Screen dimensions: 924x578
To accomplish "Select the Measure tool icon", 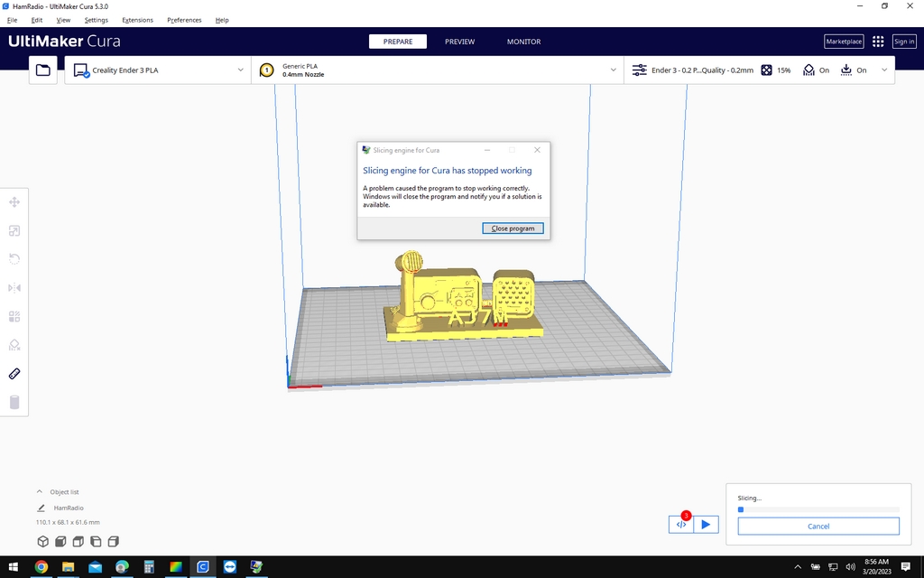I will pyautogui.click(x=14, y=374).
